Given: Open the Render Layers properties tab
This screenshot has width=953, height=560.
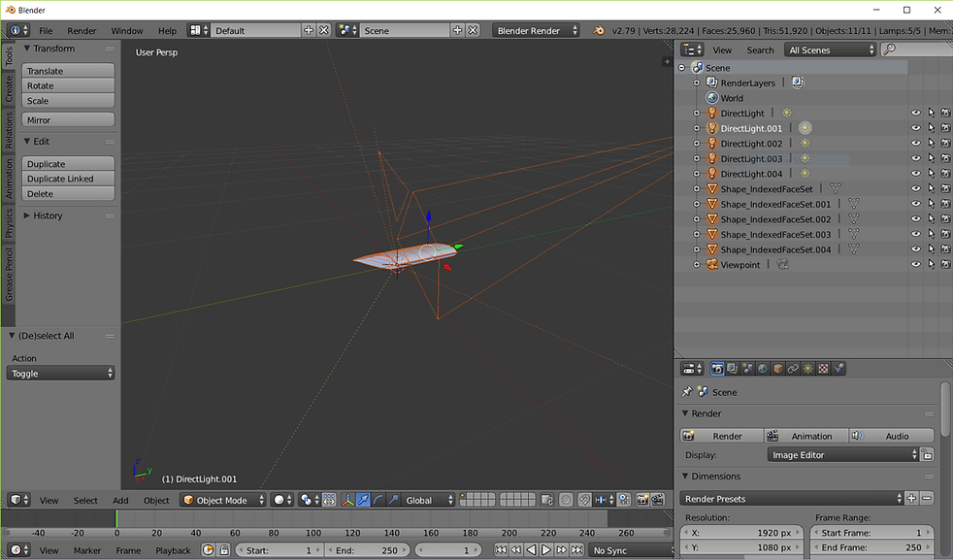Looking at the screenshot, I should point(733,369).
